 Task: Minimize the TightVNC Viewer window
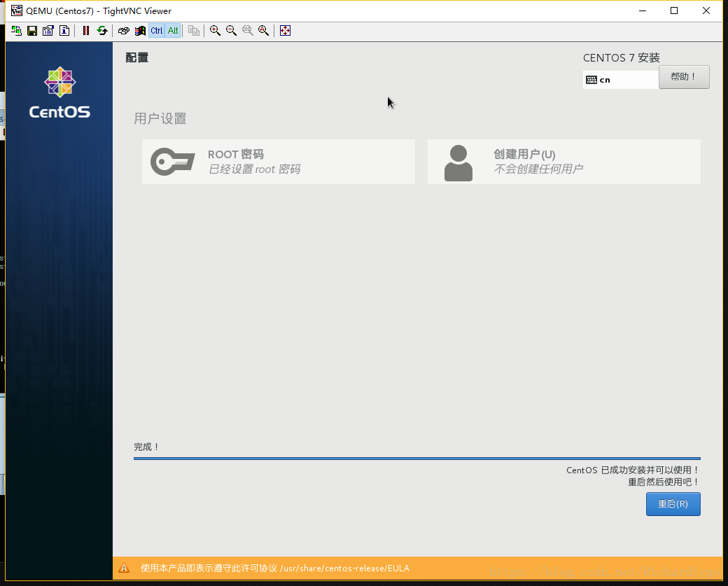[x=643, y=11]
